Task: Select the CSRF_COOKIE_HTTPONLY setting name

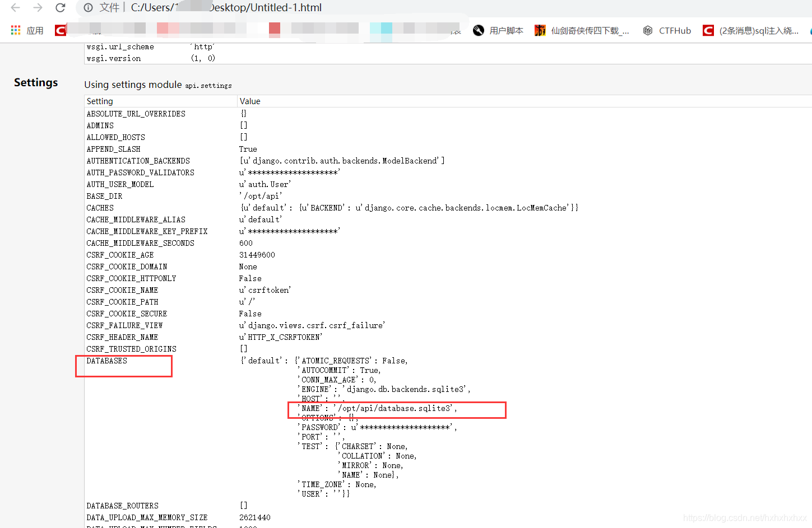Action: point(131,278)
